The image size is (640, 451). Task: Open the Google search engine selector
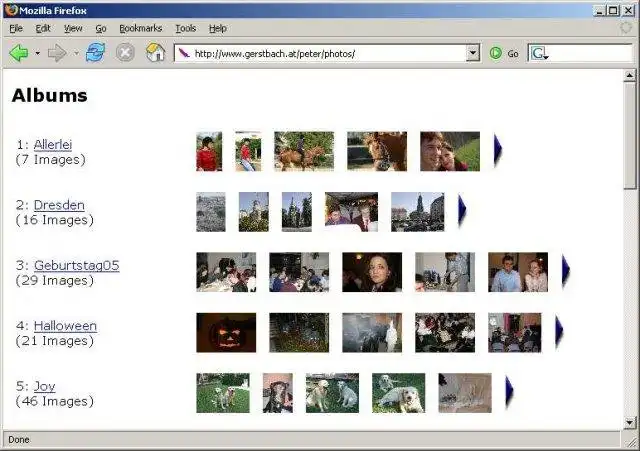[x=540, y=53]
